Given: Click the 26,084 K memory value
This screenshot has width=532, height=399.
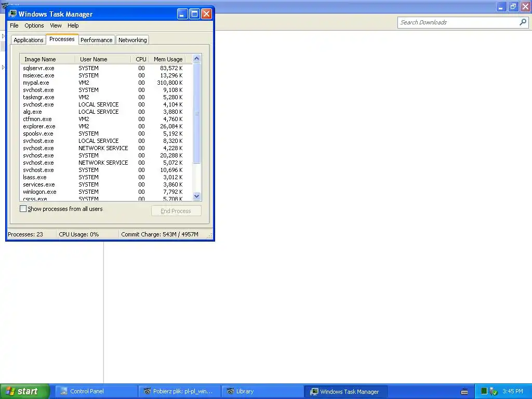Looking at the screenshot, I should 171,126.
